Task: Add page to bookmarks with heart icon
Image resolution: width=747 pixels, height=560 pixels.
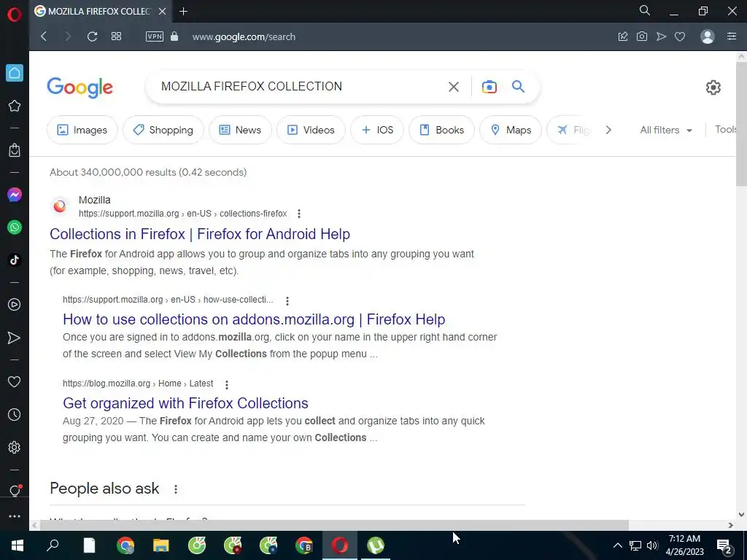Action: coord(680,36)
